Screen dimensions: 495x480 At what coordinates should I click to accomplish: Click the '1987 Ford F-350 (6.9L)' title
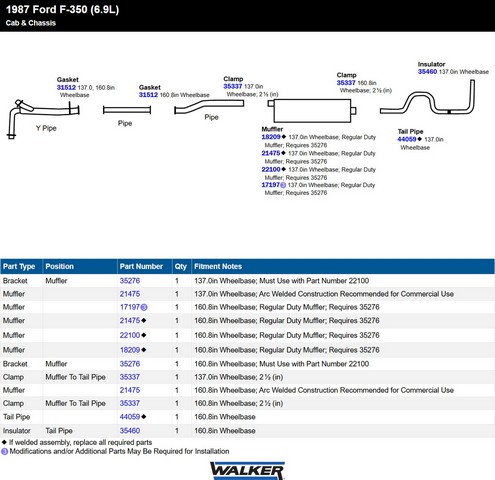[x=62, y=10]
